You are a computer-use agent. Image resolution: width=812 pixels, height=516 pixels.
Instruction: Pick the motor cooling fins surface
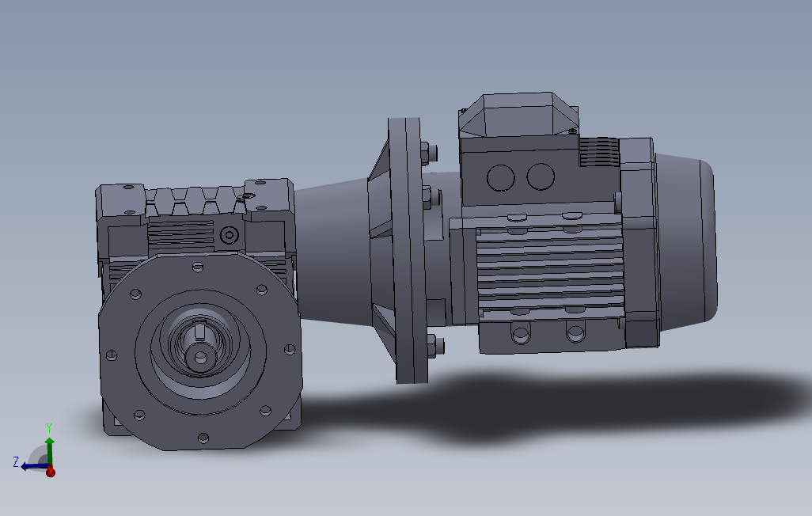pos(550,271)
